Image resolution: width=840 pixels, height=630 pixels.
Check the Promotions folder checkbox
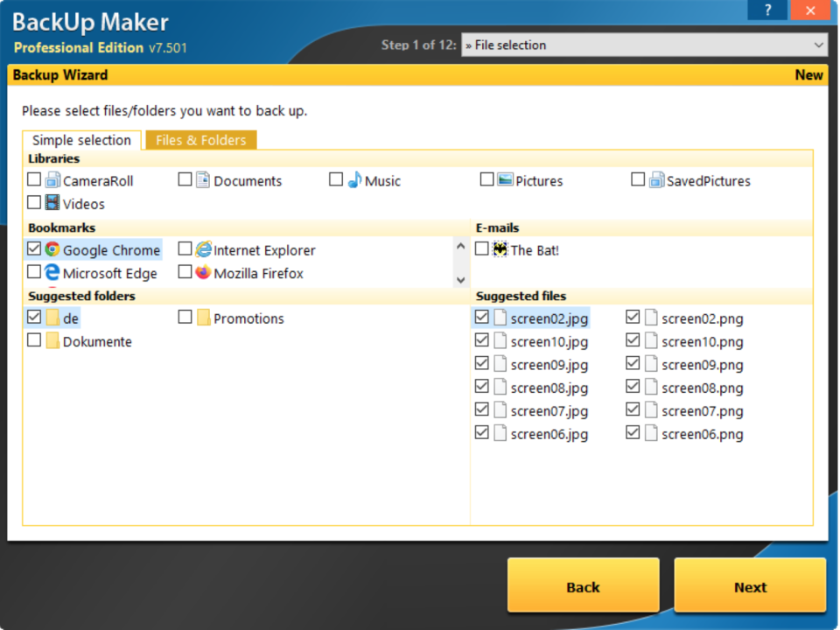pos(185,317)
